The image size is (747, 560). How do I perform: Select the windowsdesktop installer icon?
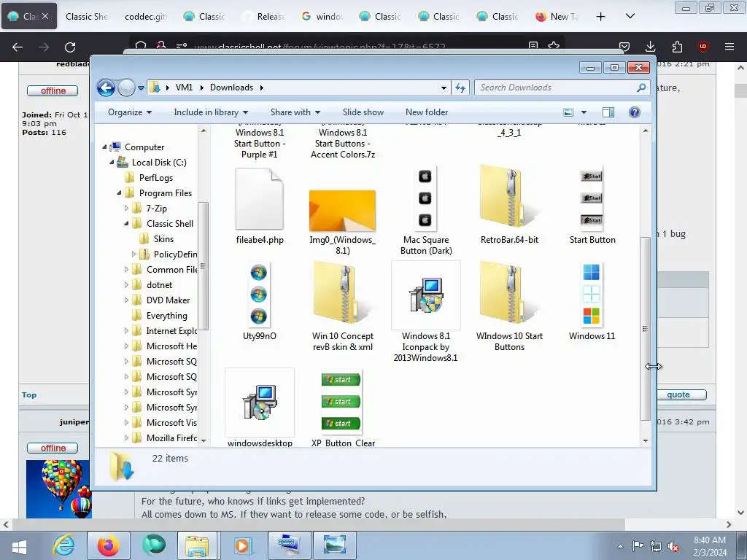[260, 402]
